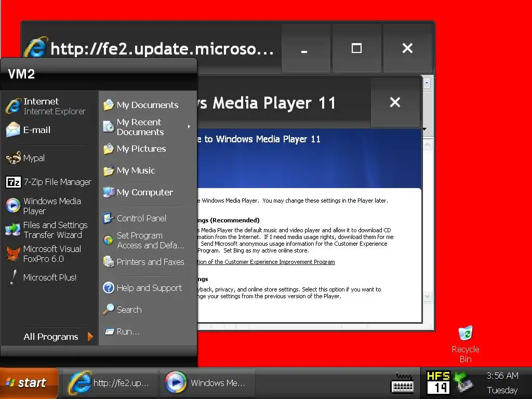Open the E-mail envelope icon
Image resolution: width=532 pixels, height=399 pixels.
point(13,129)
